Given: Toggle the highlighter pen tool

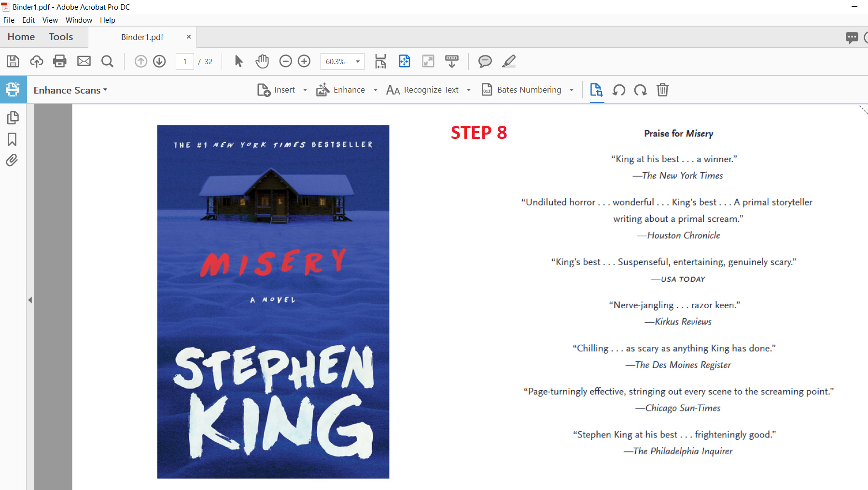Looking at the screenshot, I should coord(509,61).
